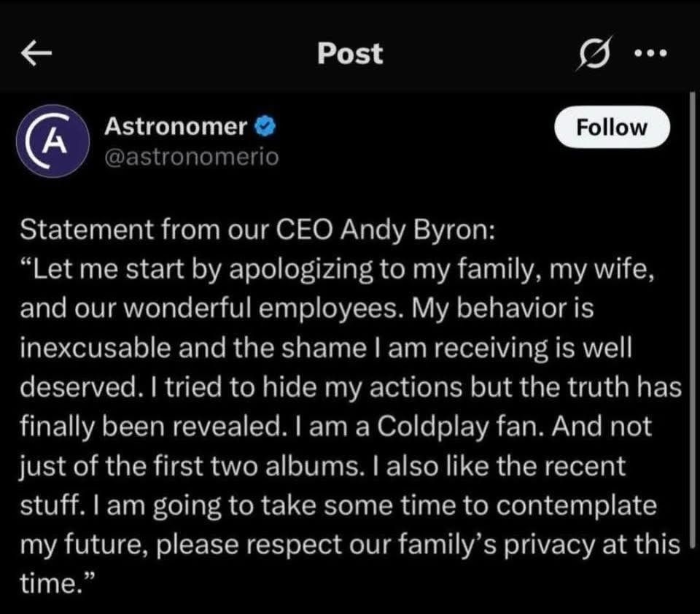This screenshot has width=700, height=614.
Task: Go back using the left arrow
Action: [x=36, y=53]
